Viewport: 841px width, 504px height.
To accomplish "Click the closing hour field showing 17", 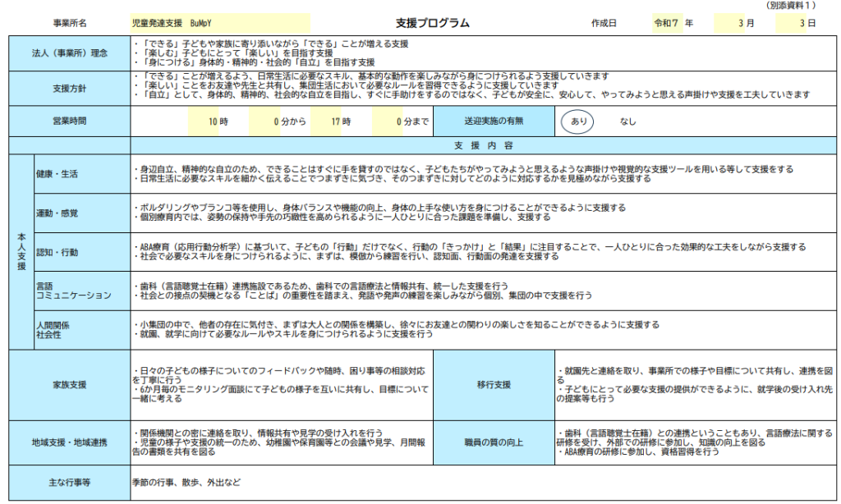I will click(x=327, y=121).
